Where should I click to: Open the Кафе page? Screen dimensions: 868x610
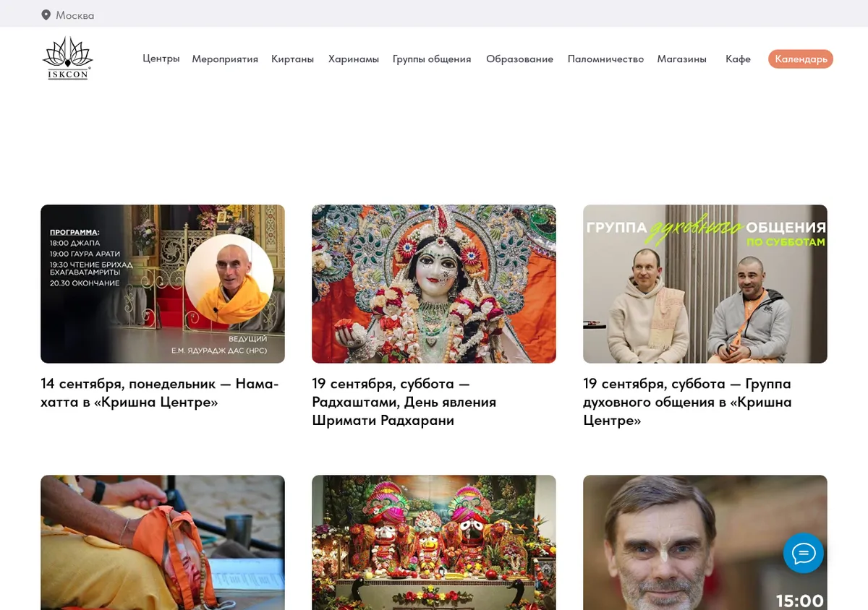click(x=738, y=59)
